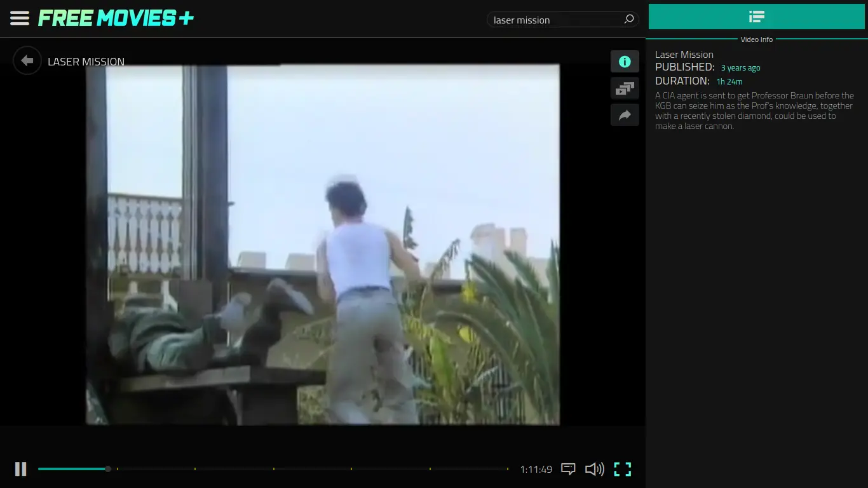Share the video with the arrow icon

[x=625, y=115]
